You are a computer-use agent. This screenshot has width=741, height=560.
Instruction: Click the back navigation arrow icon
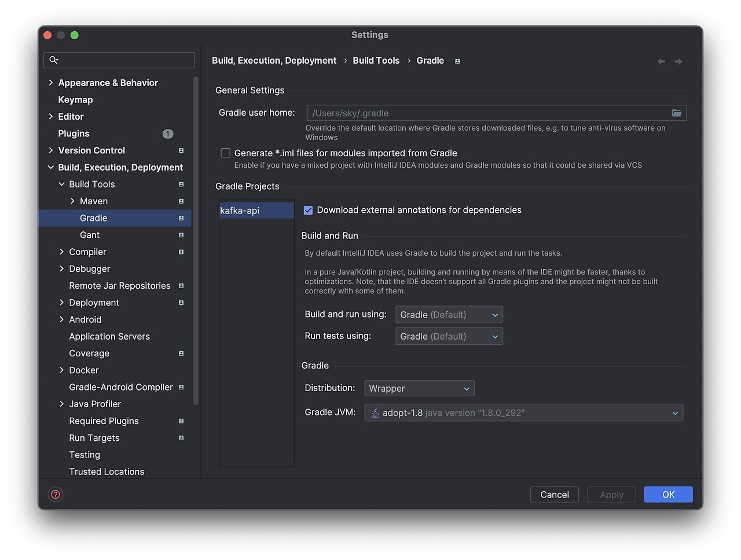click(661, 61)
